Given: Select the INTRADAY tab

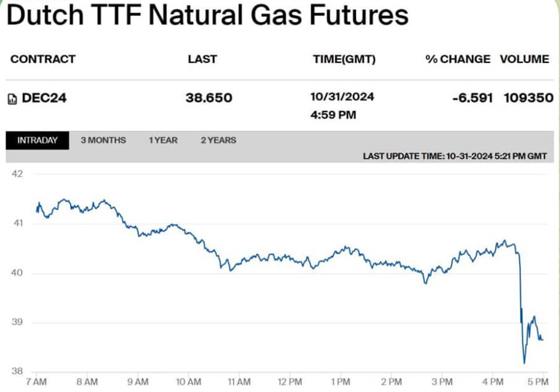Looking at the screenshot, I should 37,140.
